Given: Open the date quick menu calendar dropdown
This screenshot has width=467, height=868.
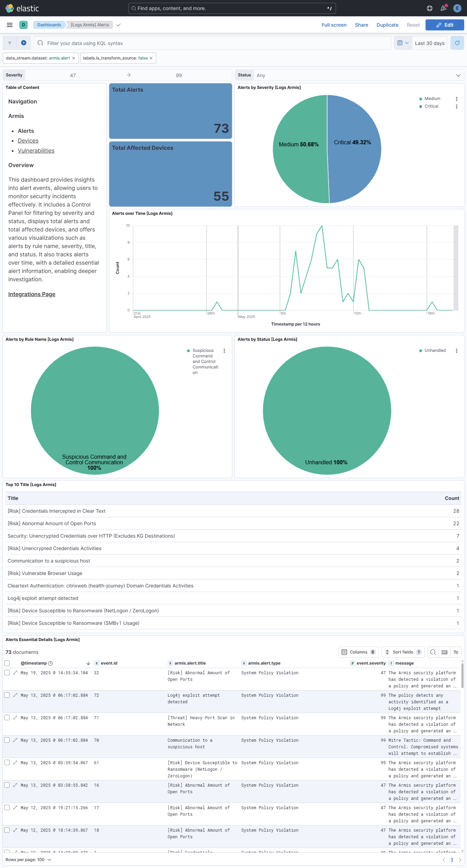Looking at the screenshot, I should click(x=403, y=43).
